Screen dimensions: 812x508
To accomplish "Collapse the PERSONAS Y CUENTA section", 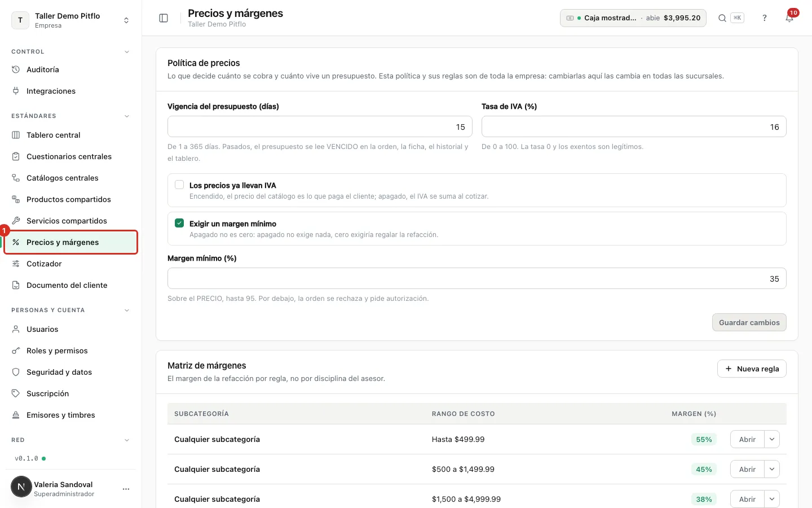I will click(x=127, y=310).
